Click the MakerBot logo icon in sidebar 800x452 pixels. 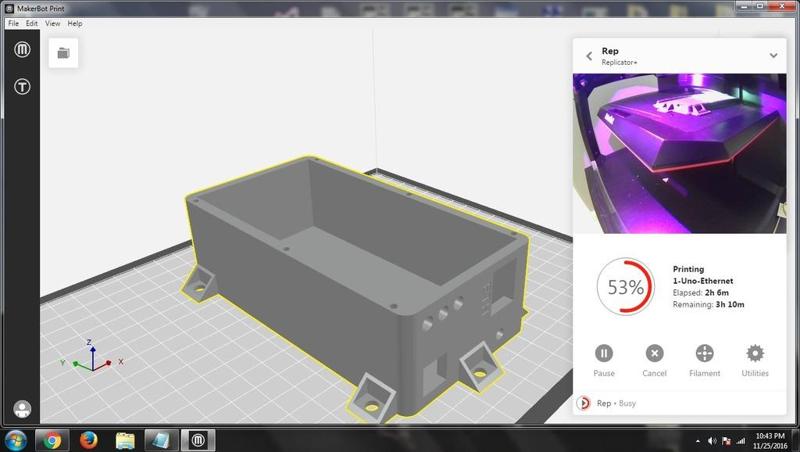[21, 50]
